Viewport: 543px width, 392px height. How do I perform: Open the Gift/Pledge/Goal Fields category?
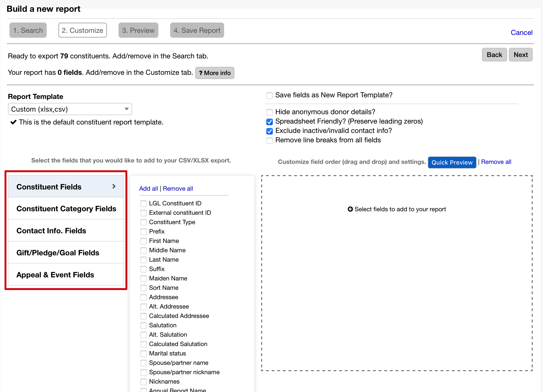point(66,253)
